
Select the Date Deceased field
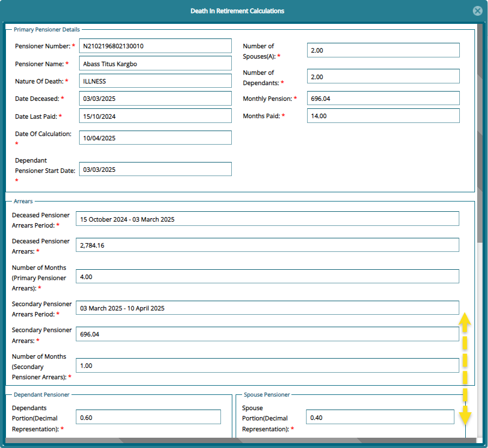(155, 98)
